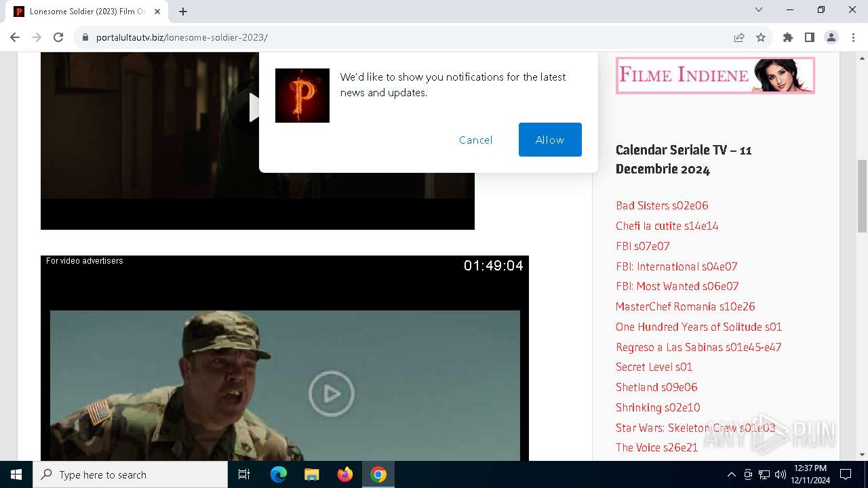Open Regreso a Las Sabinas s01e45-e47
This screenshot has width=868, height=488.
click(698, 347)
